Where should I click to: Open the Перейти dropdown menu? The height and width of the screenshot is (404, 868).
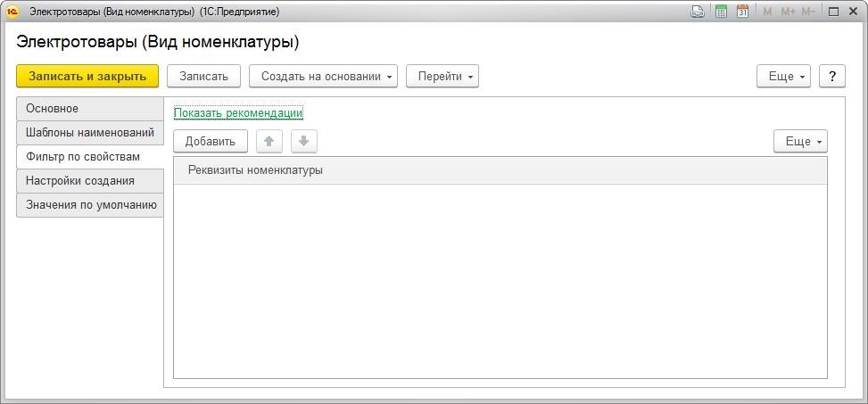pos(442,77)
